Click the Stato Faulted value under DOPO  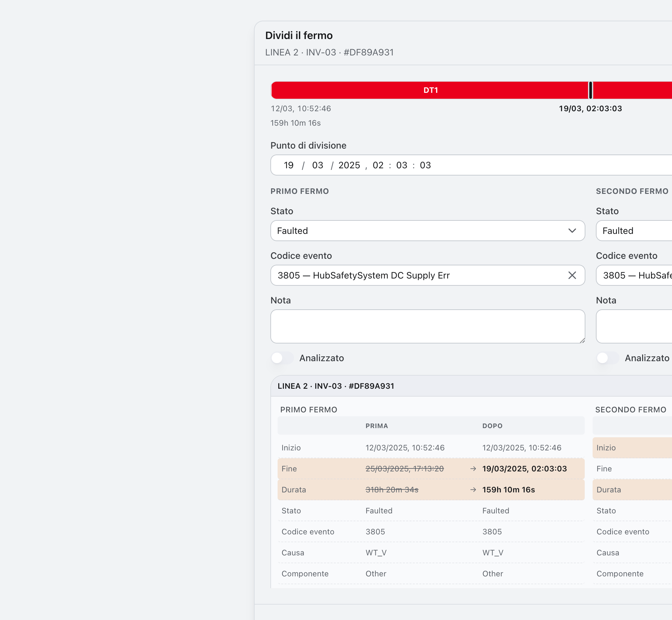[x=495, y=511]
